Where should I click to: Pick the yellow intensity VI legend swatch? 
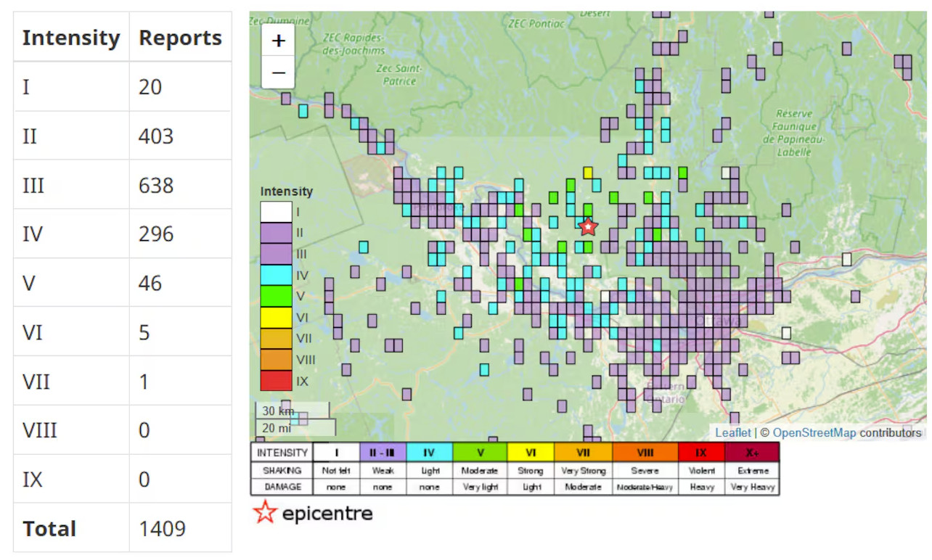[x=276, y=317]
